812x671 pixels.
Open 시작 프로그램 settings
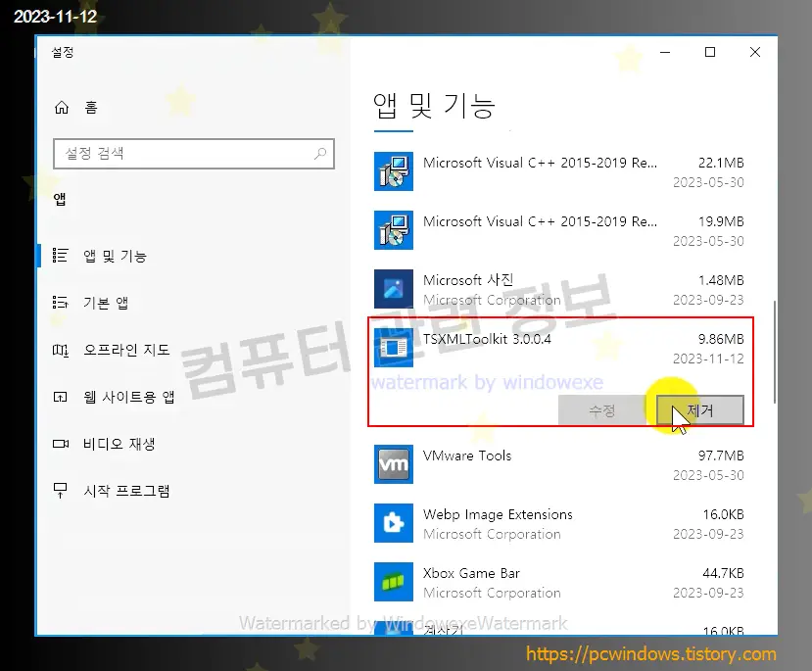127,491
